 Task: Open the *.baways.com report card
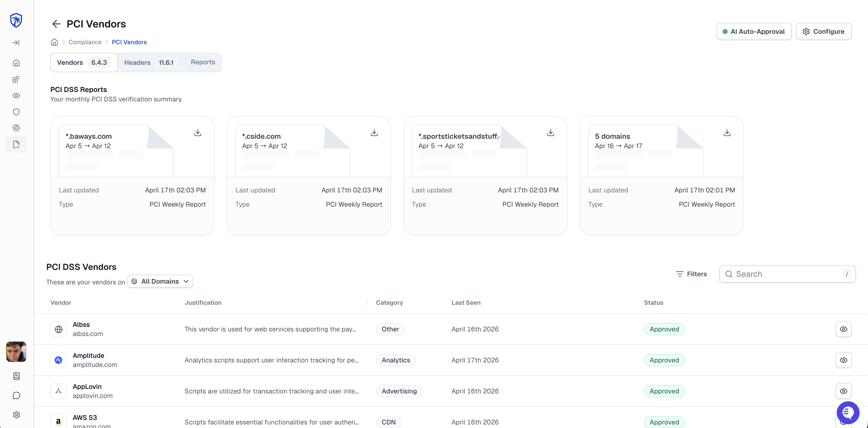tap(132, 176)
